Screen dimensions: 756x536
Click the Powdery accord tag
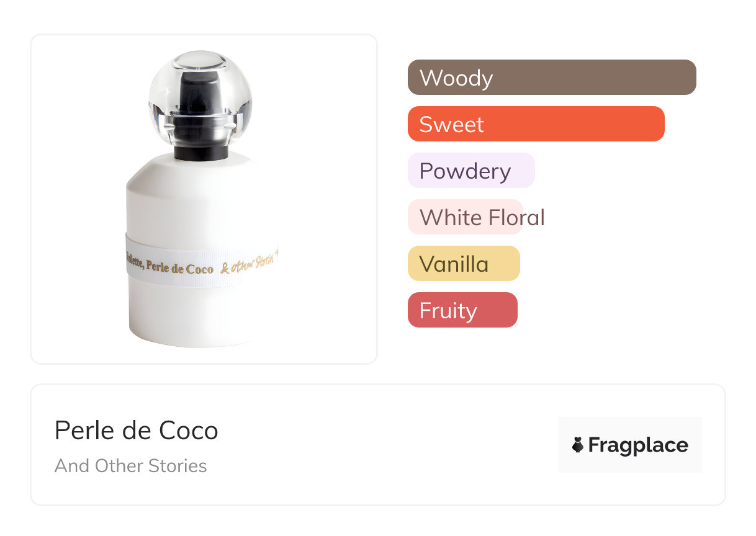pos(470,171)
